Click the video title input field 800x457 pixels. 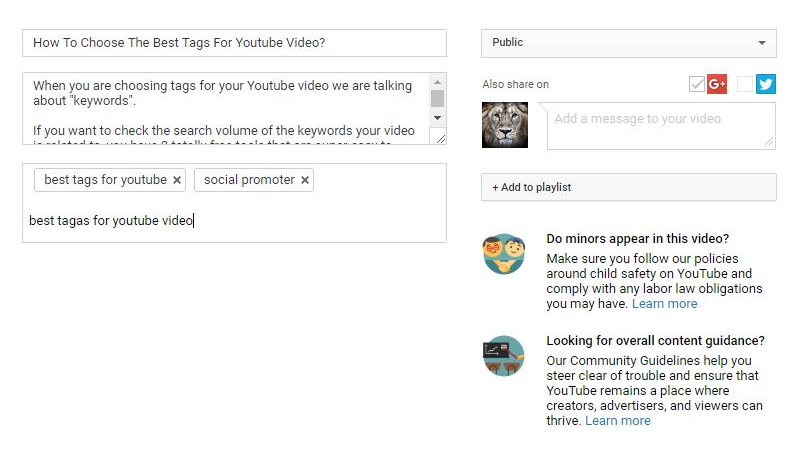point(234,43)
